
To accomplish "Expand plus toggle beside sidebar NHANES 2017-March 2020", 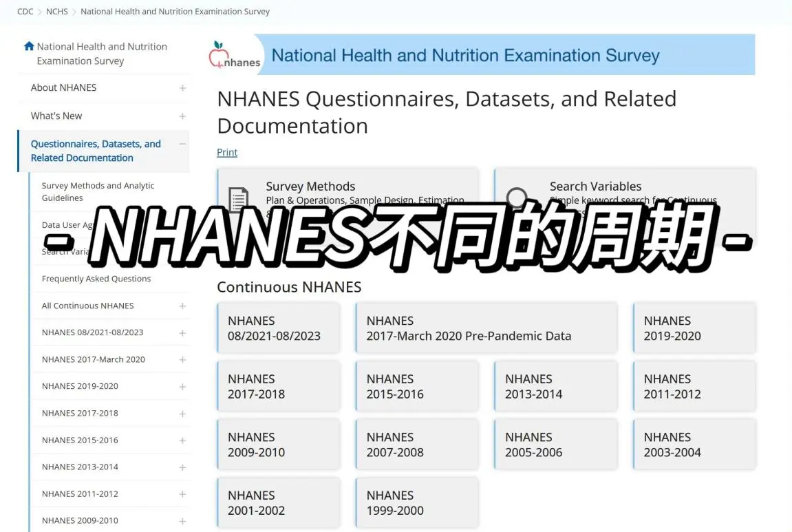I will pyautogui.click(x=182, y=360).
